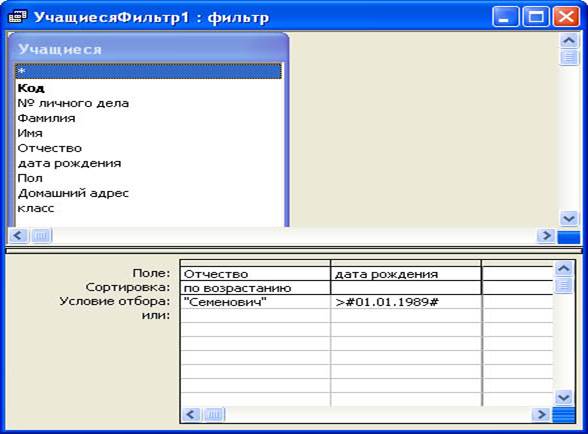This screenshot has height=434, width=588.
Task: Click grid scroll right arrow
Action: pos(541,415)
